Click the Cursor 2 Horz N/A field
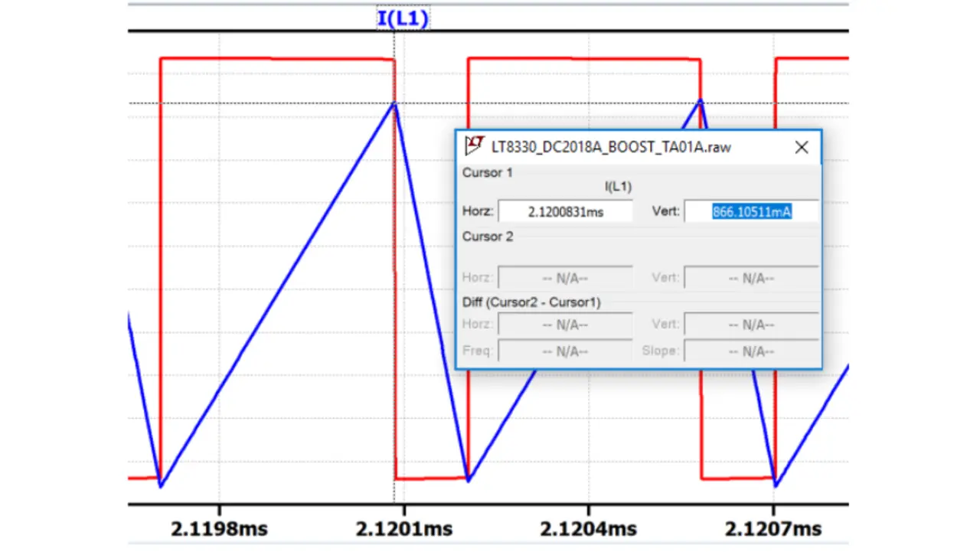Screen dimensions: 980x552 565,278
